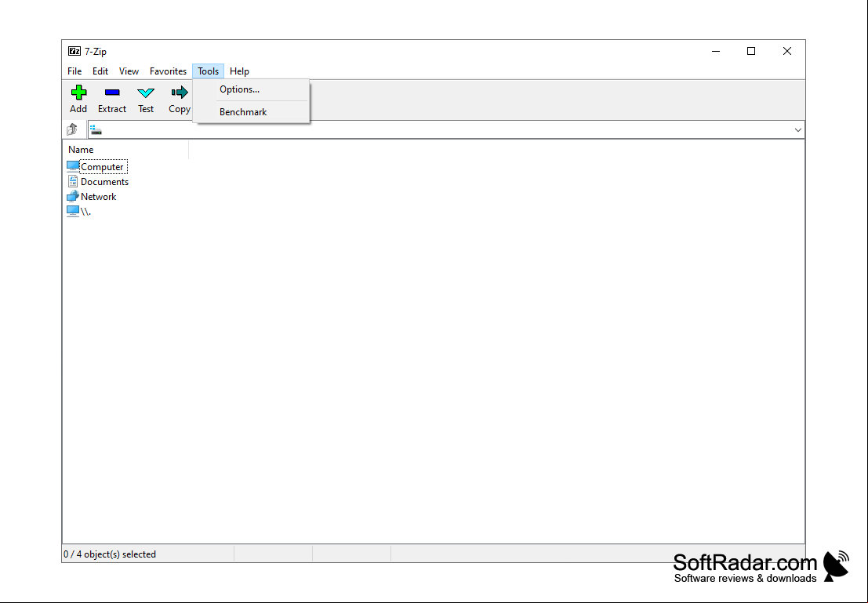
Task: Click the 7z logo in title bar
Action: [x=74, y=51]
